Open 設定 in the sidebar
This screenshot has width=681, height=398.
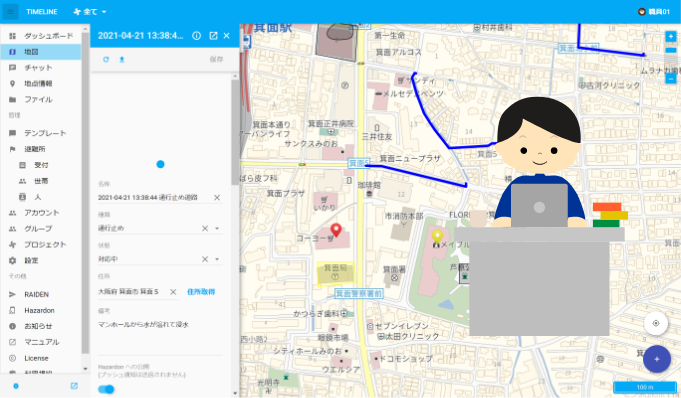pos(40,261)
